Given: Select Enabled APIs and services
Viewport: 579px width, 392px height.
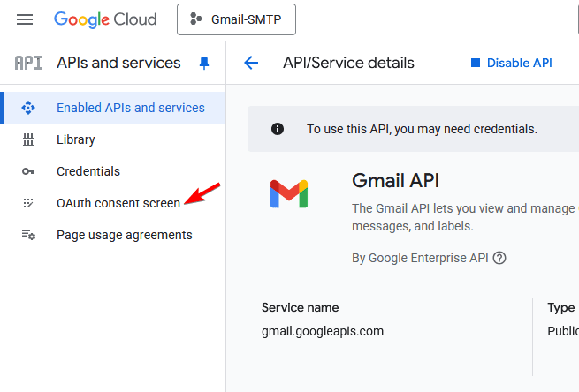Looking at the screenshot, I should (113, 108).
